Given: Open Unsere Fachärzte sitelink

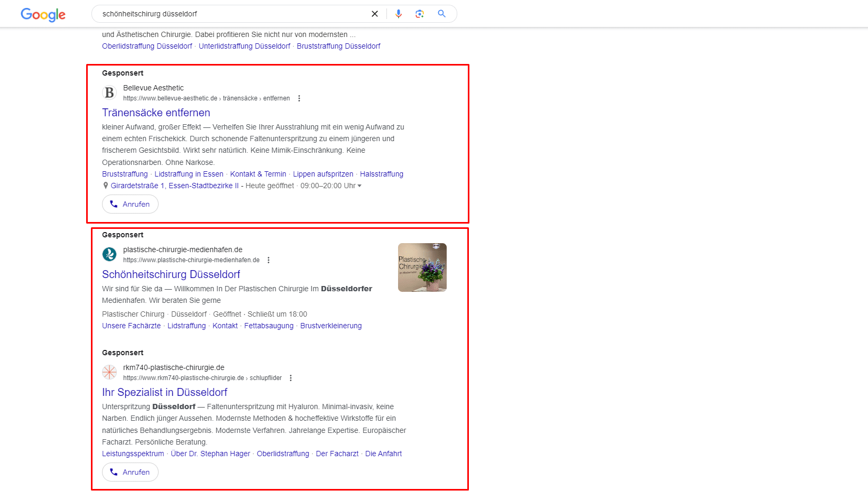Looking at the screenshot, I should point(131,326).
